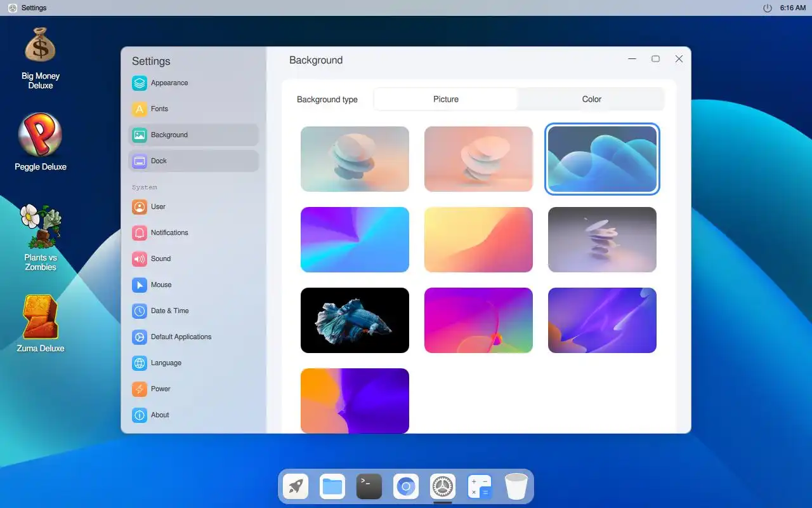812x508 pixels.
Task: Select the magenta rainbow wallpaper
Action: pyautogui.click(x=478, y=320)
